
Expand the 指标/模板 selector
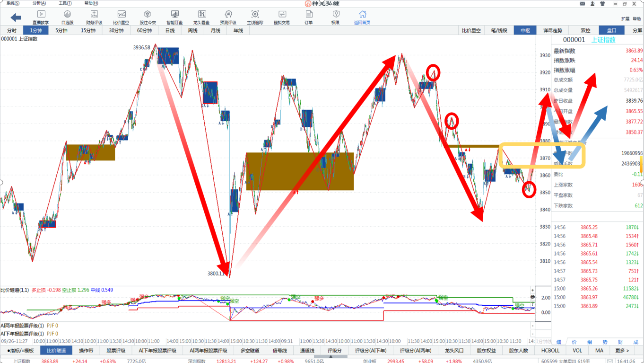pyautogui.click(x=20, y=351)
